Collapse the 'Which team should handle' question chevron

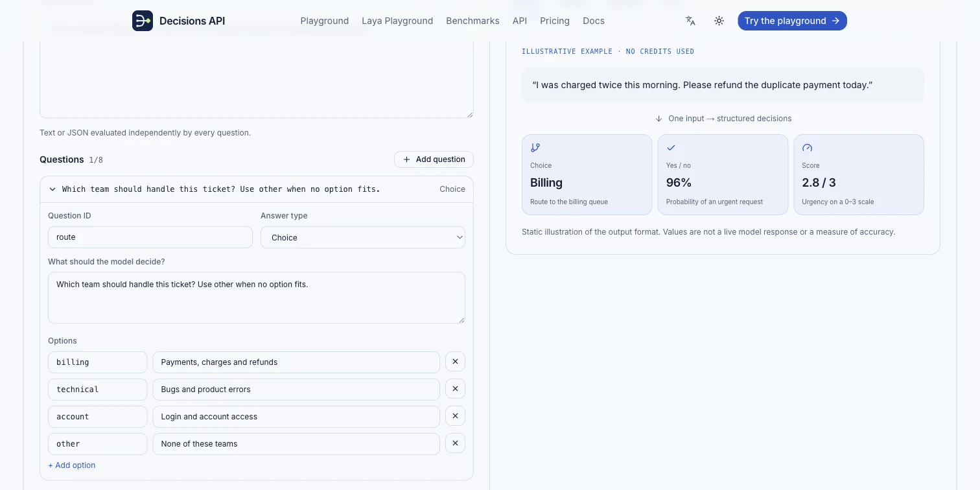[52, 189]
